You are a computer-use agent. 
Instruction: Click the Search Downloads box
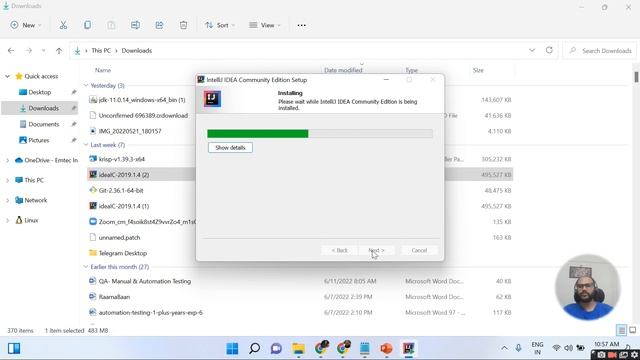click(599, 51)
